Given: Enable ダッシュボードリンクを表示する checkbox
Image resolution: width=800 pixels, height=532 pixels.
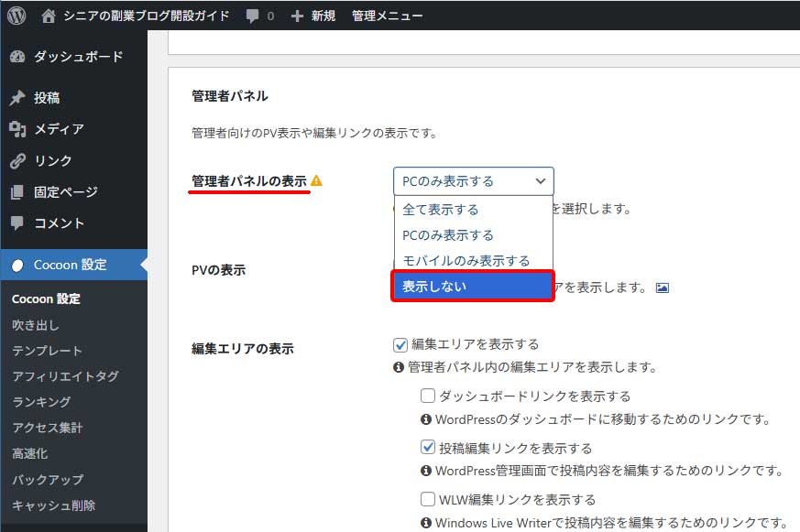Looking at the screenshot, I should pyautogui.click(x=427, y=396).
